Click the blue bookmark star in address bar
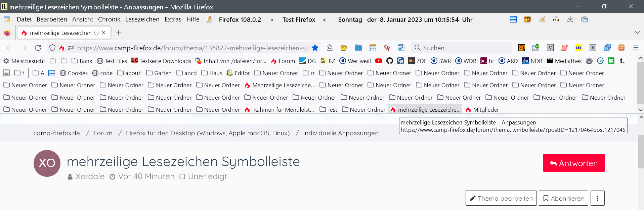 315,48
